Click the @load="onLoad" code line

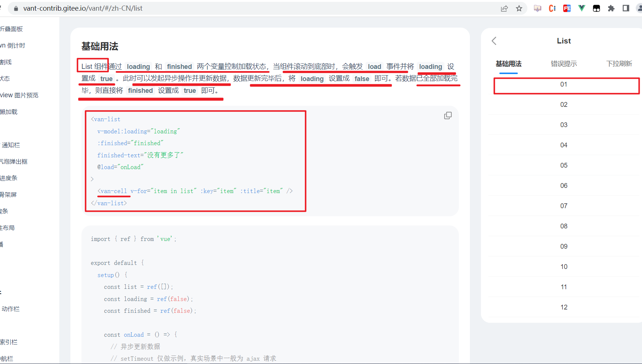pos(120,167)
